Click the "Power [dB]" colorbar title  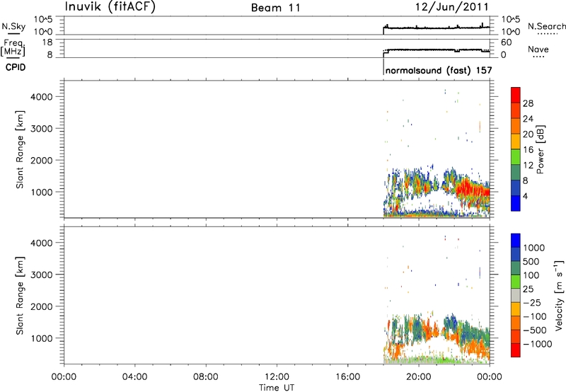(x=540, y=149)
